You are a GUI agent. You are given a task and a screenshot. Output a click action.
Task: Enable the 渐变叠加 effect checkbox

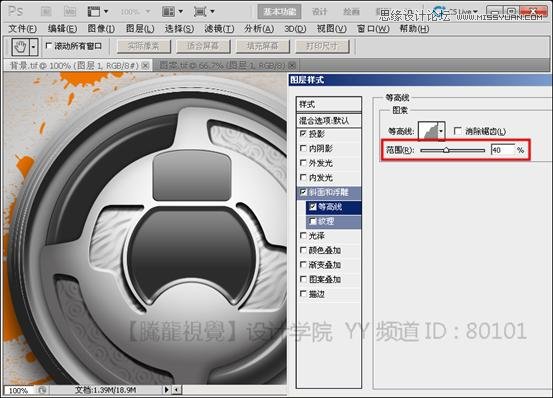pos(303,264)
